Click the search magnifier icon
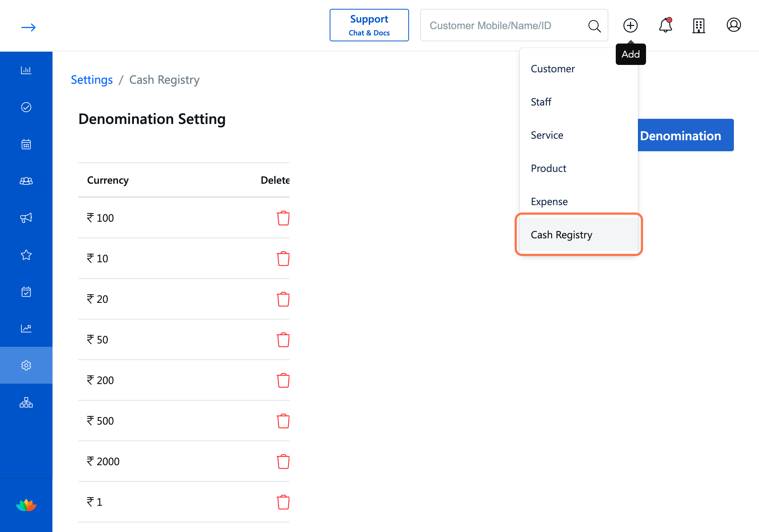759x532 pixels. click(594, 26)
